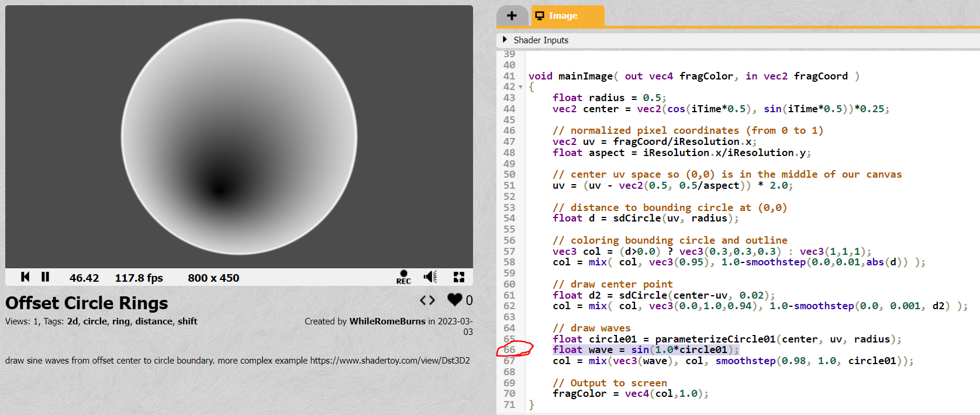Open the shift tag link
The width and height of the screenshot is (980, 415).
click(x=188, y=321)
